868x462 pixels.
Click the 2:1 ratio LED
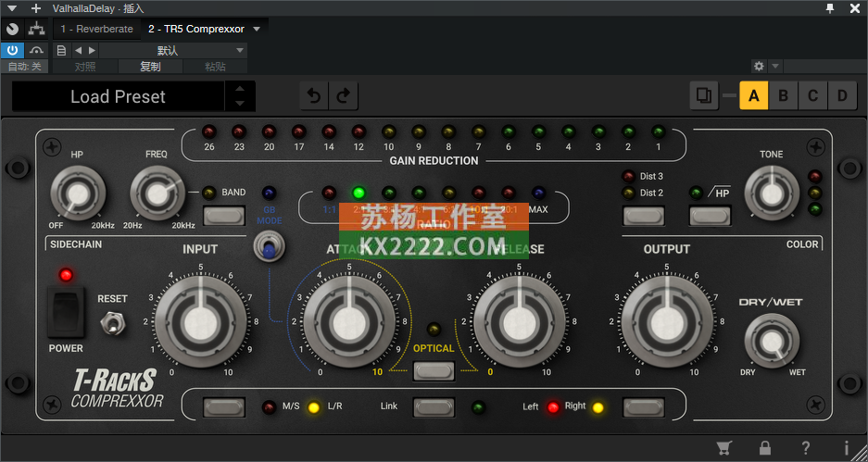(359, 194)
